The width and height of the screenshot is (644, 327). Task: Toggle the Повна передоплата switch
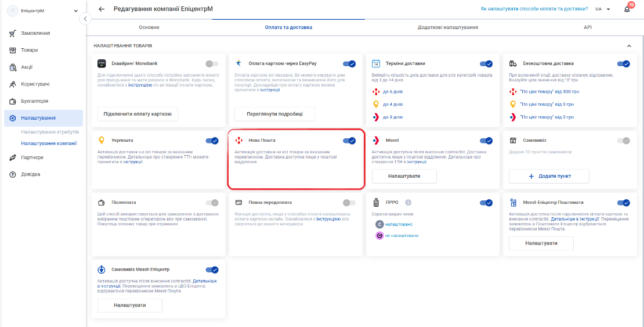tap(349, 203)
